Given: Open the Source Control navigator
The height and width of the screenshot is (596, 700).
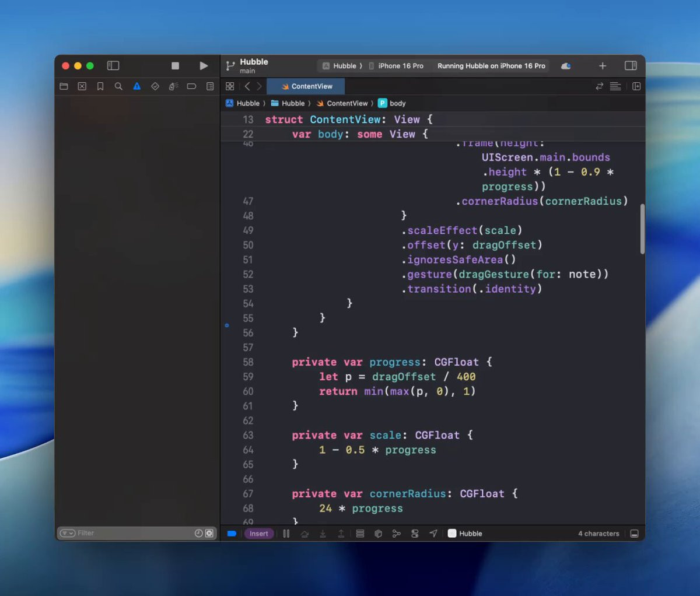Looking at the screenshot, I should (x=82, y=86).
